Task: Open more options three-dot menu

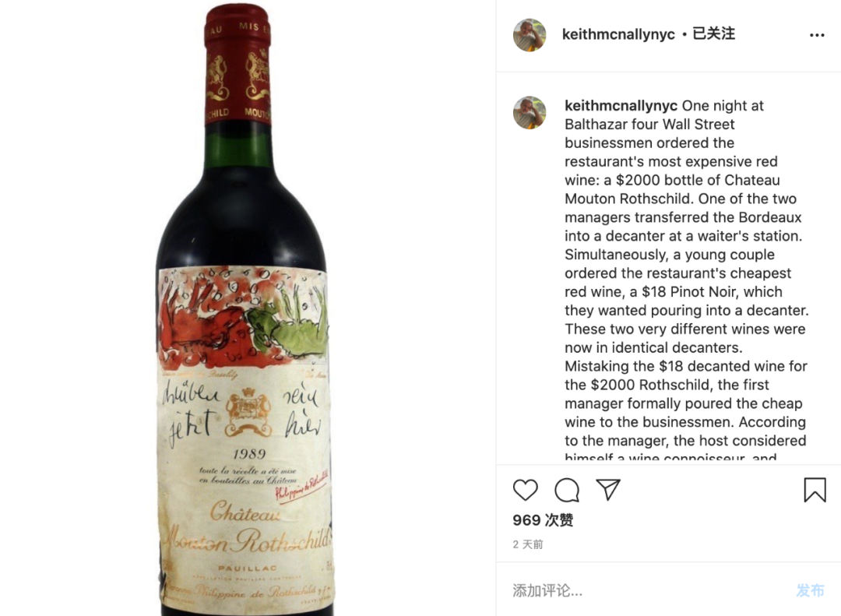Action: (817, 35)
